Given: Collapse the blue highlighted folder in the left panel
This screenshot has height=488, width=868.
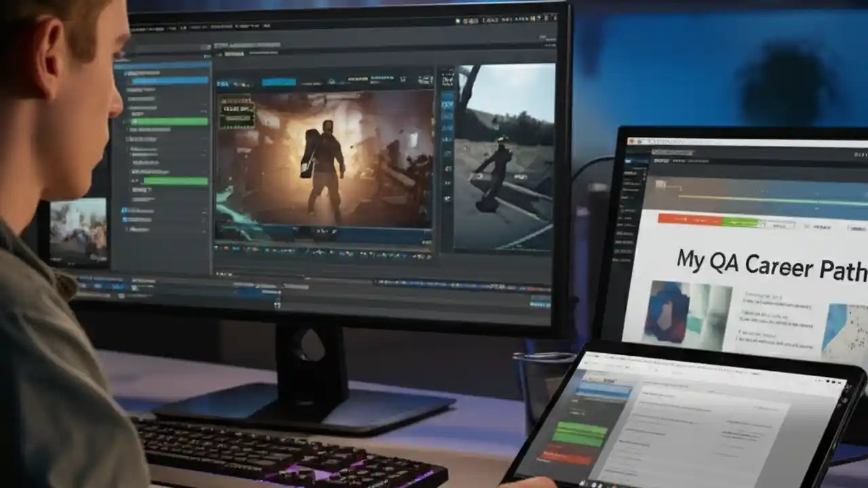Looking at the screenshot, I should 127,81.
